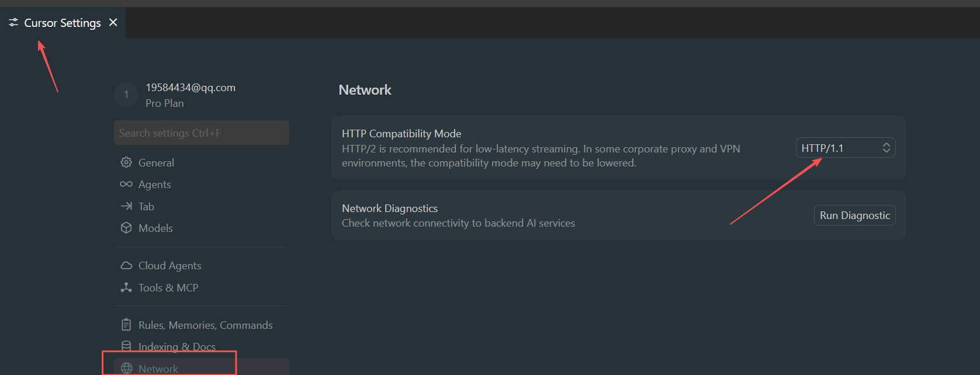Select the Network Diagnostics setting title
The width and height of the screenshot is (980, 375).
(390, 209)
